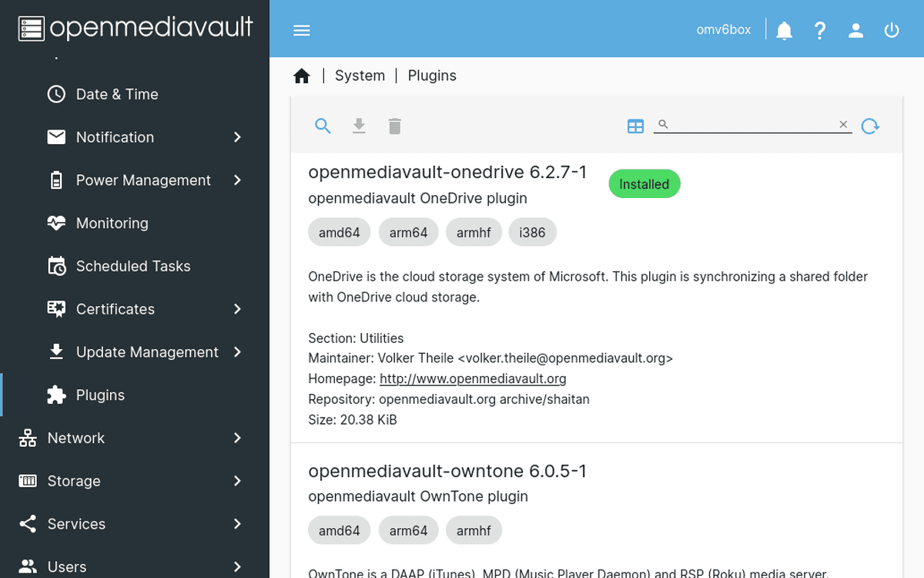Click owntone's amd64 architecture chip
This screenshot has width=924, height=578.
(x=340, y=530)
